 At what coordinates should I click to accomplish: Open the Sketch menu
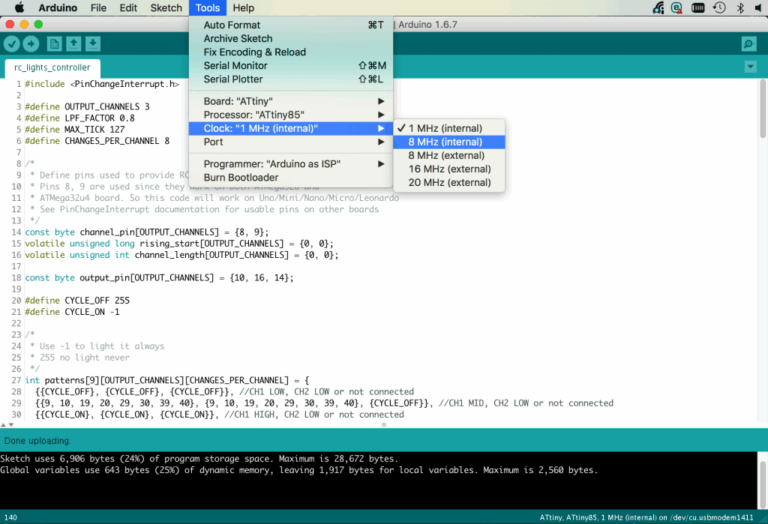[x=166, y=8]
